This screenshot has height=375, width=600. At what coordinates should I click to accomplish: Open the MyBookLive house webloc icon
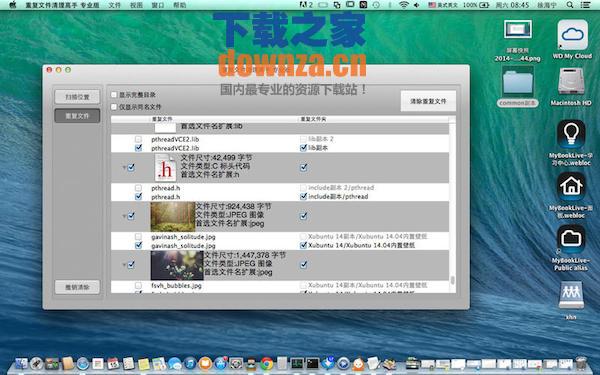coord(571,187)
